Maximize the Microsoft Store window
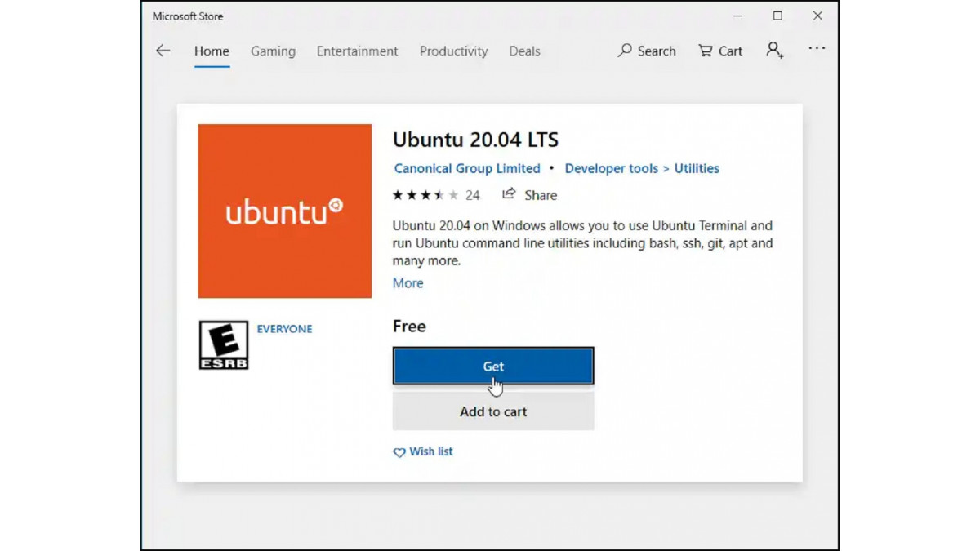Viewport: 980px width, 551px height. pos(777,16)
